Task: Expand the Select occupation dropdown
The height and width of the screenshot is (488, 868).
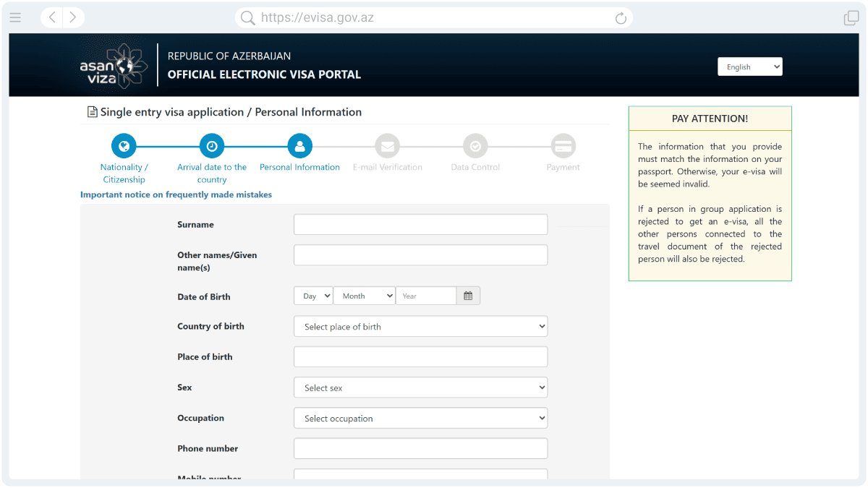Action: 420,419
